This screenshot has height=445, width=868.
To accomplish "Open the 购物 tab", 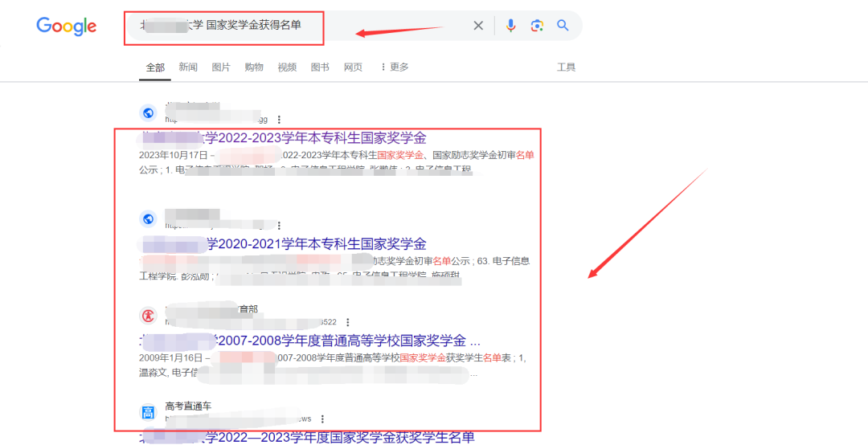I will click(254, 67).
